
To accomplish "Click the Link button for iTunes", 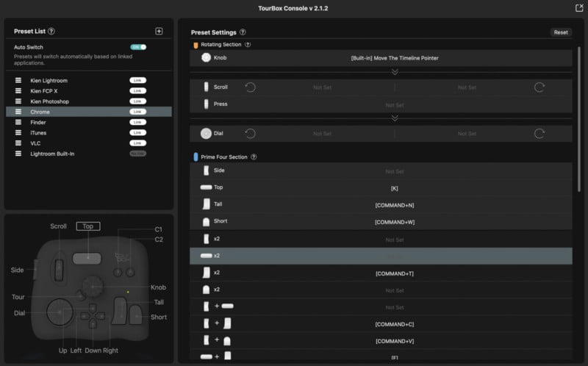I will [x=137, y=132].
